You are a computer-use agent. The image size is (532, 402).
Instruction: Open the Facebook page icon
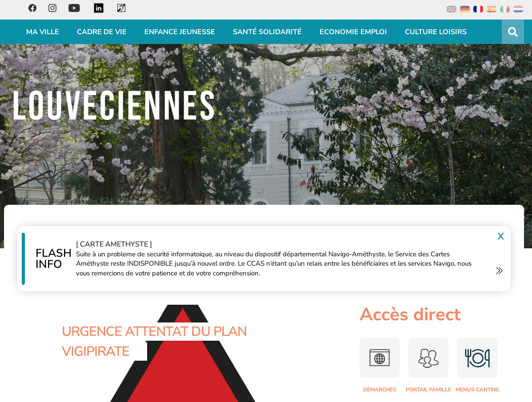coord(32,8)
